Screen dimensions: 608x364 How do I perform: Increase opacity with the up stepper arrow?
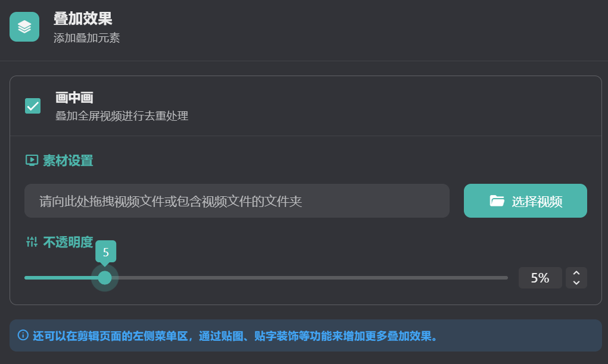coord(576,273)
